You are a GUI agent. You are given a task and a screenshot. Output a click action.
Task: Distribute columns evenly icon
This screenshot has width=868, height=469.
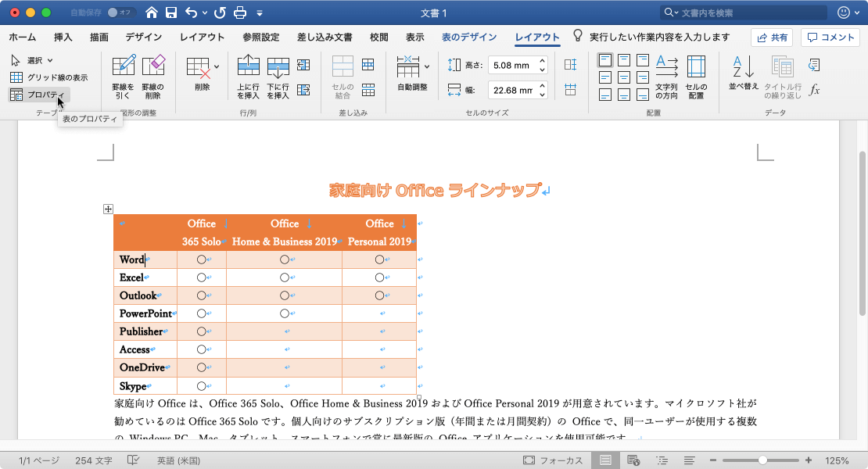click(570, 90)
